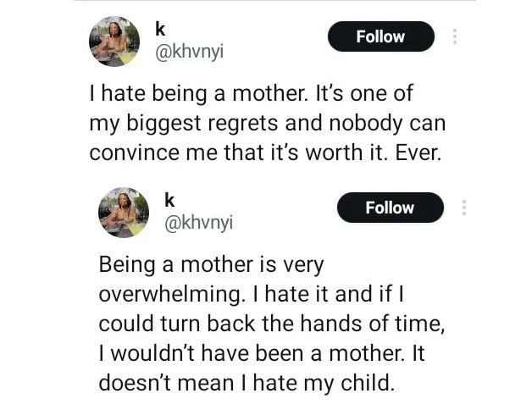The height and width of the screenshot is (410, 532).
Task: Click display name "k" on the first tweet
Action: [x=161, y=29]
